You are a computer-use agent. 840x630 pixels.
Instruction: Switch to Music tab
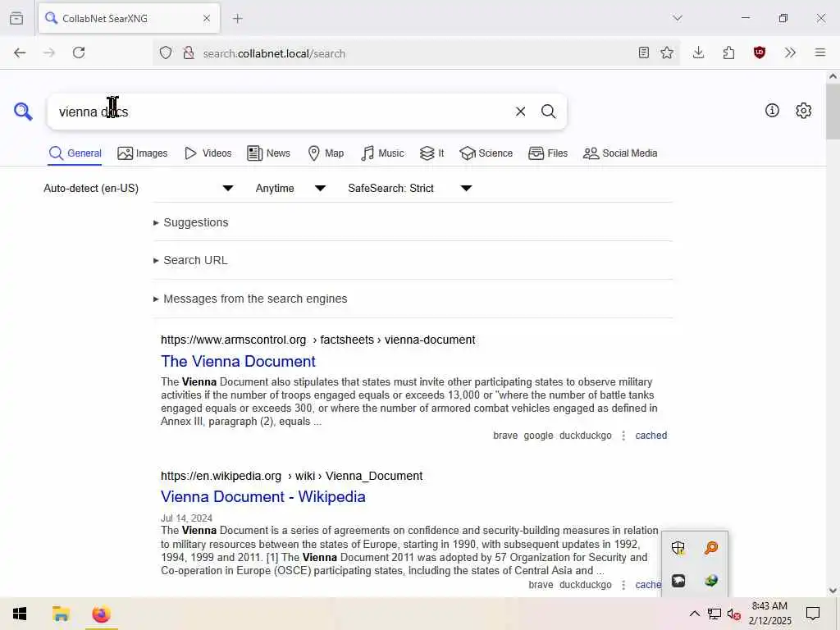click(x=382, y=153)
